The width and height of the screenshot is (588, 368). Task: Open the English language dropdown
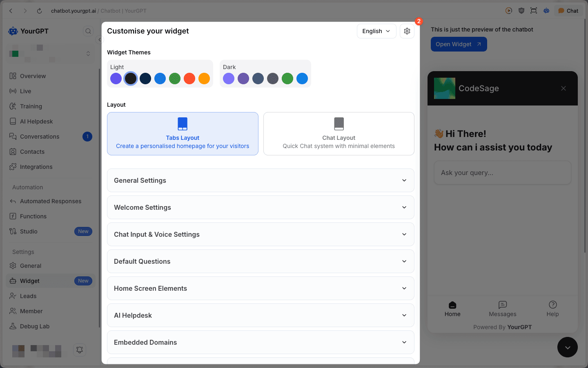click(376, 31)
